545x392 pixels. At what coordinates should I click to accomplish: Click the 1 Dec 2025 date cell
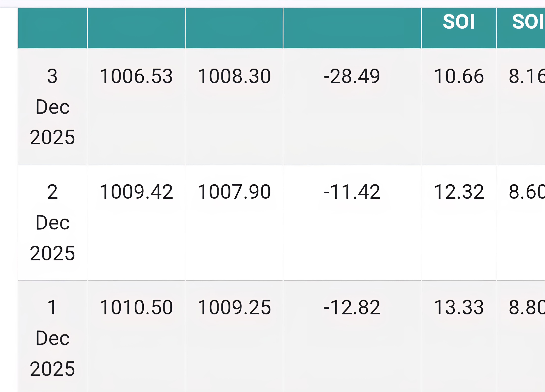(52, 338)
